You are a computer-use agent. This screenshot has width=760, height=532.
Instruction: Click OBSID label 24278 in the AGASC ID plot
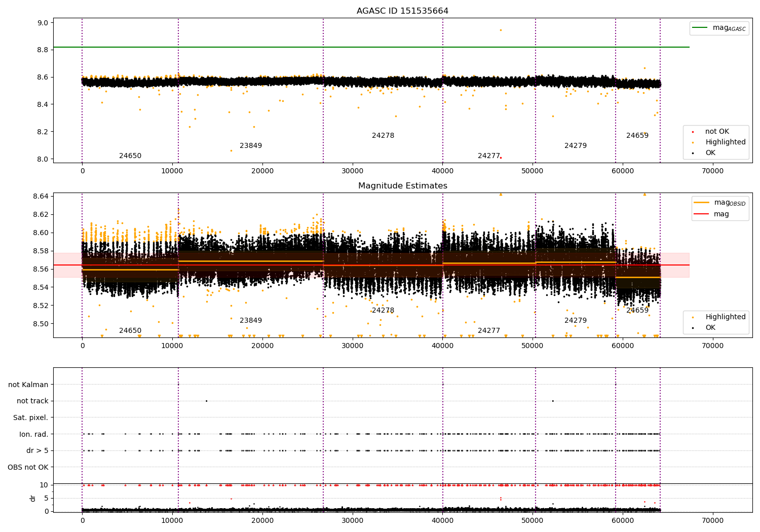383,136
